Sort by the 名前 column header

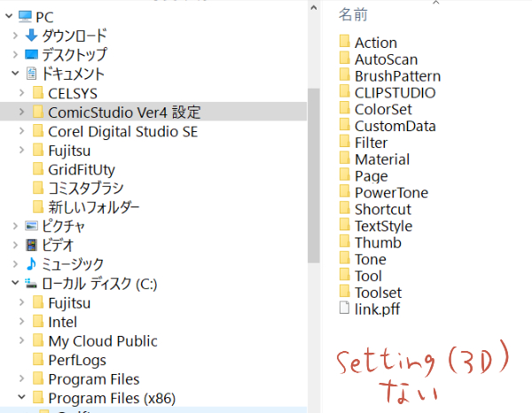tap(354, 15)
